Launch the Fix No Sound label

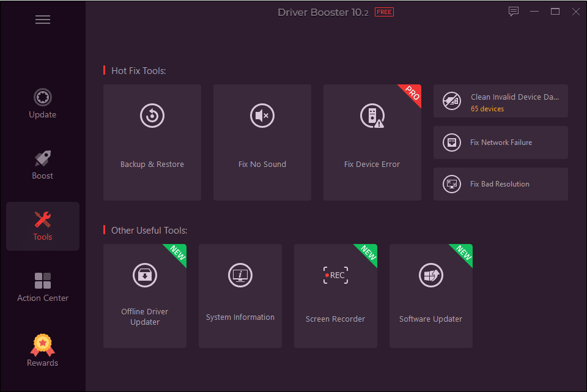coord(262,164)
